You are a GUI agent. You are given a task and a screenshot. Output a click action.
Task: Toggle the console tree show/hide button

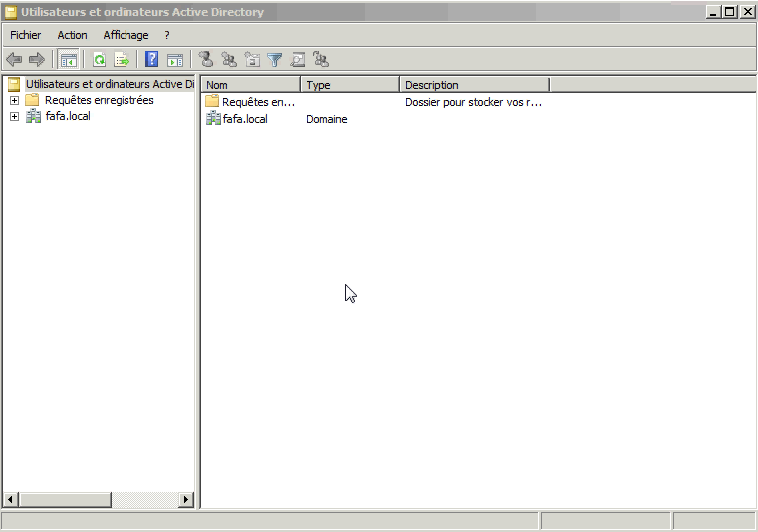pos(68,60)
